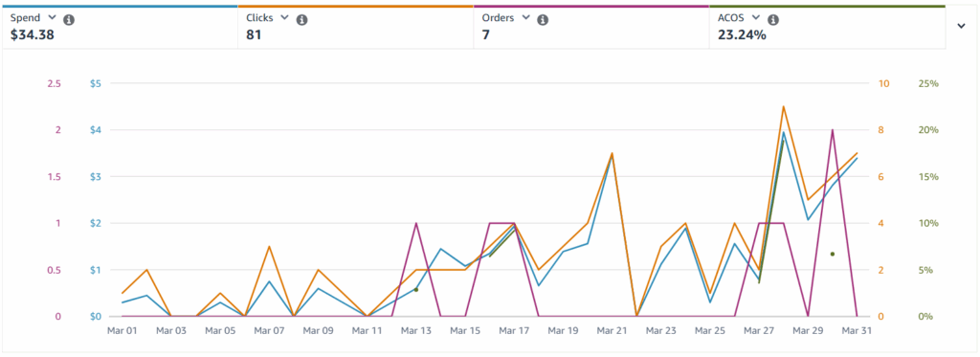Click the $1 spend axis label
This screenshot has width=980, height=357.
(95, 270)
